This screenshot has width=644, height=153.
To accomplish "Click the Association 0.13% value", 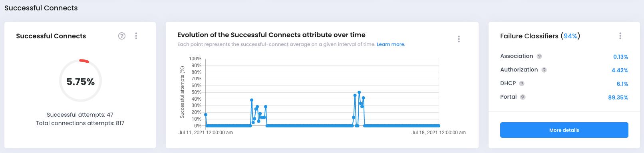I will pos(620,57).
